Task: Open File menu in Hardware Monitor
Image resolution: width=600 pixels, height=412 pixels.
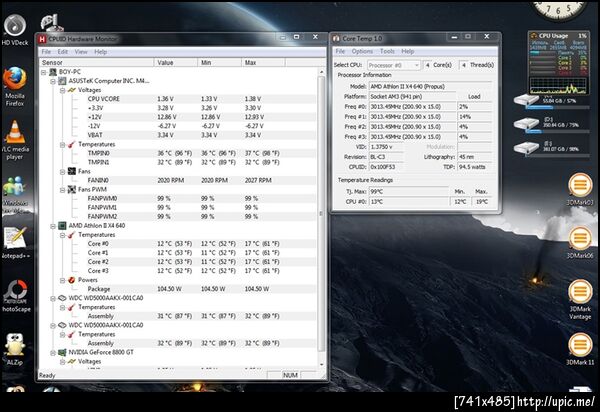Action: pyautogui.click(x=46, y=52)
